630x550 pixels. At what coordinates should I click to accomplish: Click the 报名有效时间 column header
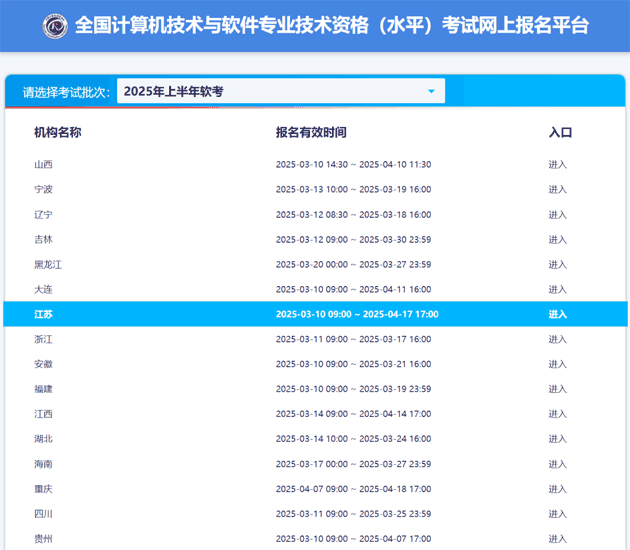point(311,132)
